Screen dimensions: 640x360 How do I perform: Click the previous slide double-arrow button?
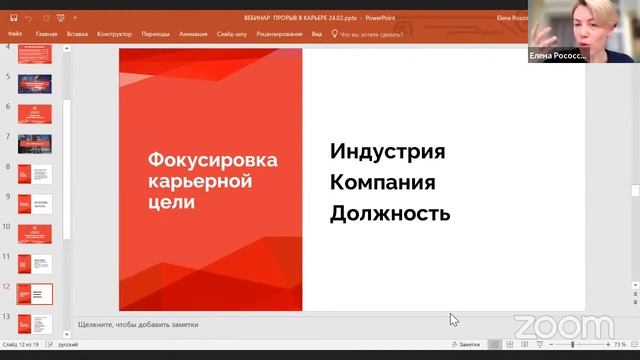point(635,294)
